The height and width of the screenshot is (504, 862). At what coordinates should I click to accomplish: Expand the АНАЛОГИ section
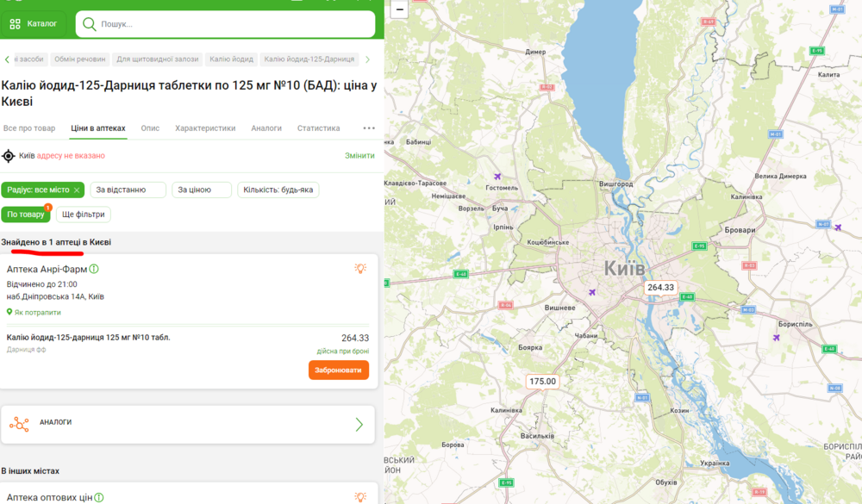click(x=188, y=424)
